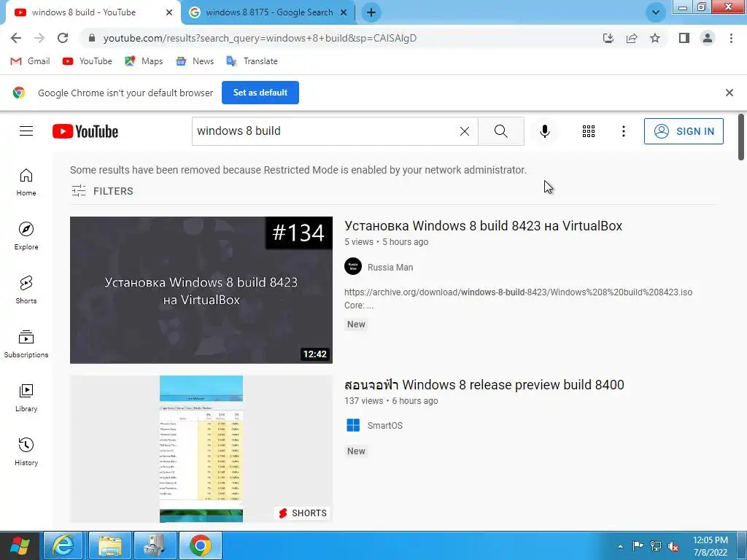747x560 pixels.
Task: Open the YouTube bookmark
Action: [x=88, y=61]
